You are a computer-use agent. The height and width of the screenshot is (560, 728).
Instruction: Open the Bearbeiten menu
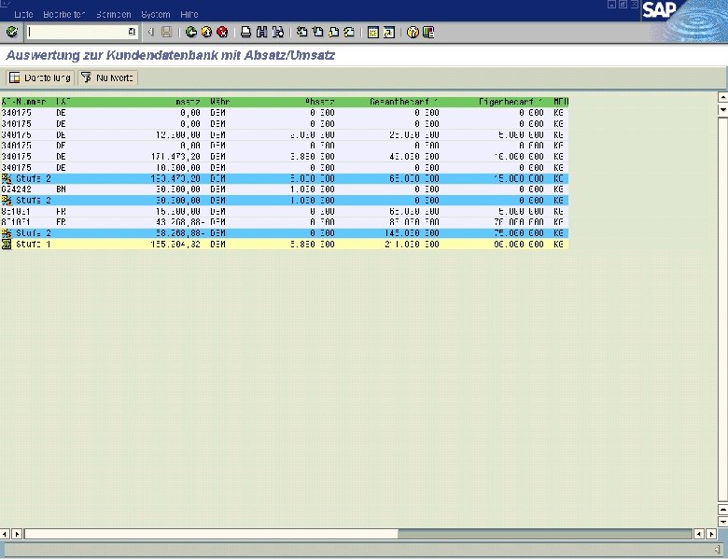pyautogui.click(x=64, y=14)
